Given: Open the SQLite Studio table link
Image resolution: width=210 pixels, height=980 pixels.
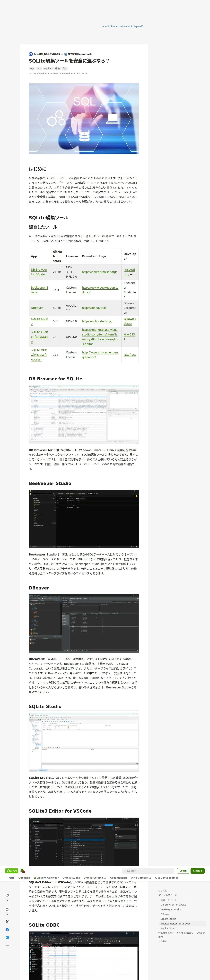Looking at the screenshot, I should pyautogui.click(x=39, y=321).
